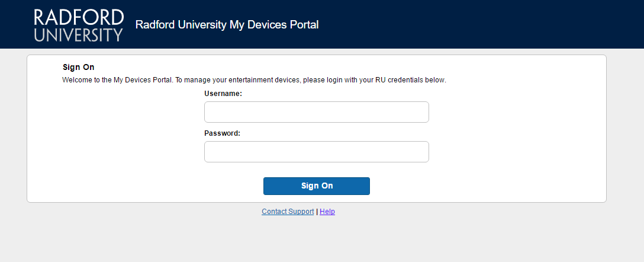Click the Radford University logo
The width and height of the screenshot is (644, 262).
[79, 25]
